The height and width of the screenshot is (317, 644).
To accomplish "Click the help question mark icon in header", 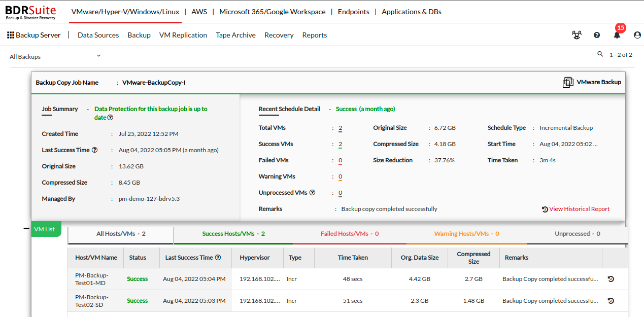I will [597, 35].
